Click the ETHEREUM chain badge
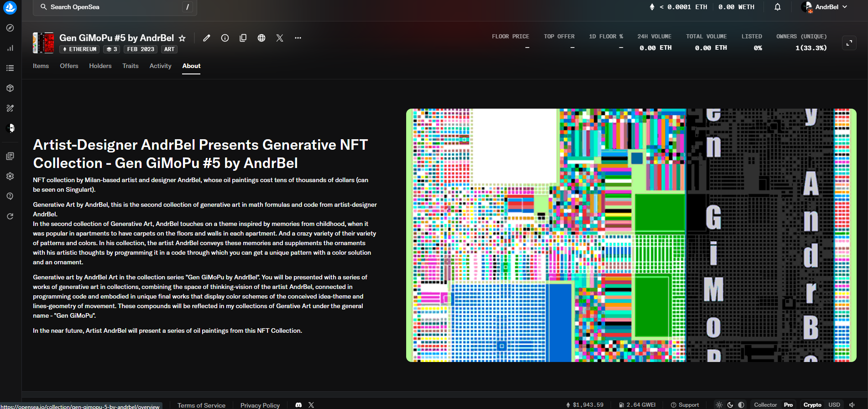The width and height of the screenshot is (868, 409). (x=80, y=49)
